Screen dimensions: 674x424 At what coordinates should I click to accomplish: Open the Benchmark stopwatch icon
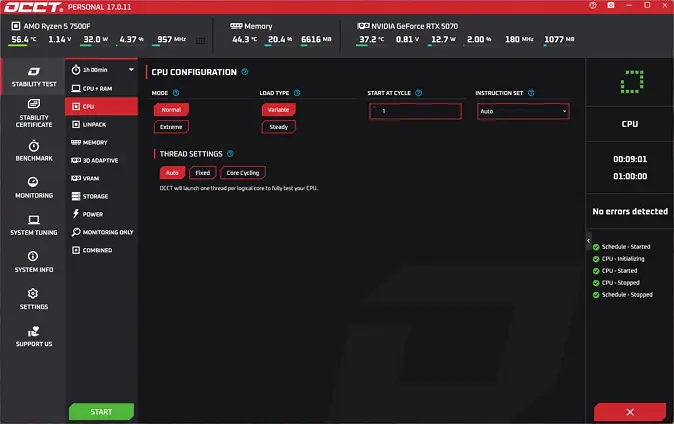pos(34,146)
